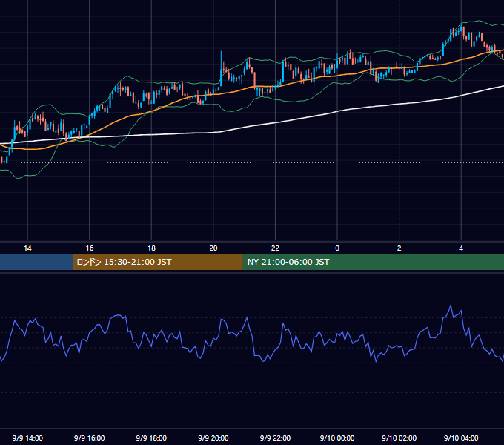Click the tall wick candle spike at 20:15
504x445 pixels.
[221, 67]
